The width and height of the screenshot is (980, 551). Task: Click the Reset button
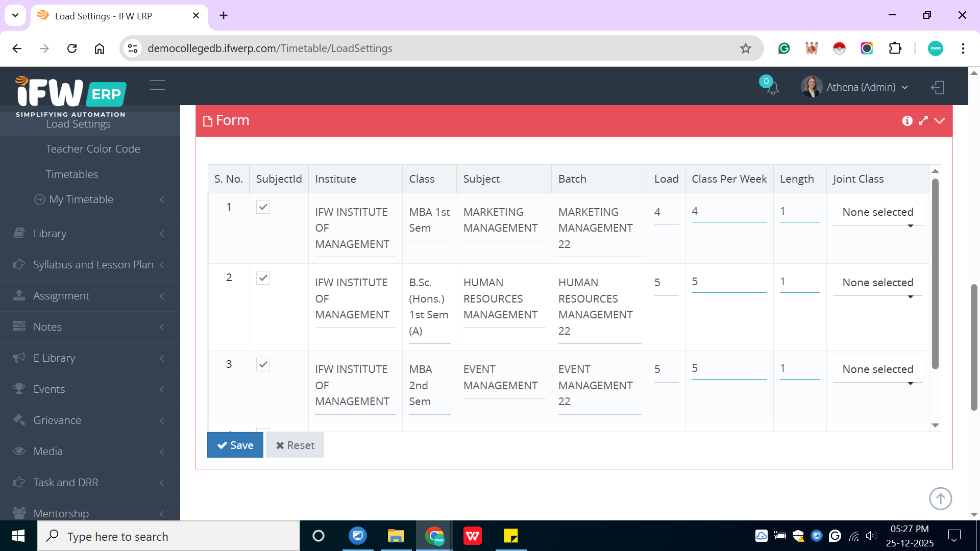coord(295,445)
